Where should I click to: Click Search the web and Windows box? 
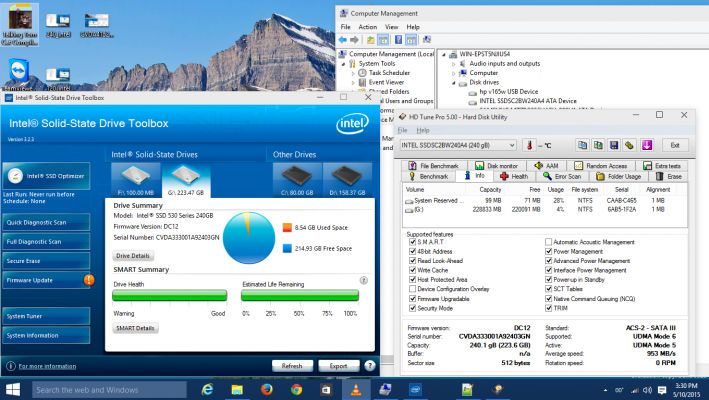[x=109, y=390]
